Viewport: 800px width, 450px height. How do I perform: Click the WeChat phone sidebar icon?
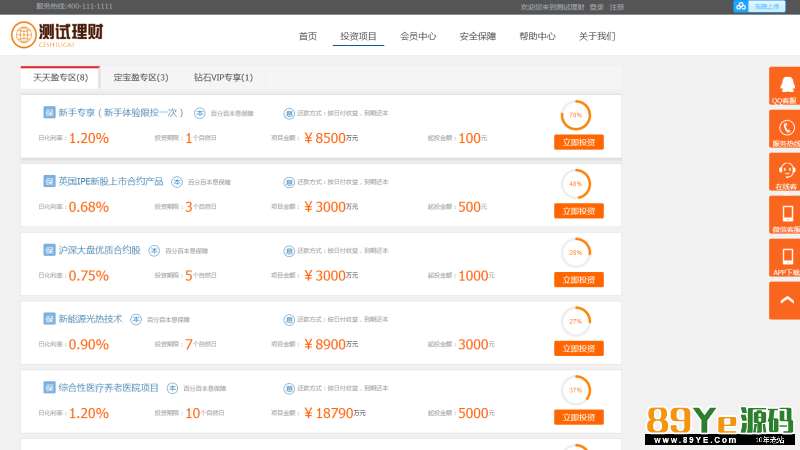(x=786, y=215)
